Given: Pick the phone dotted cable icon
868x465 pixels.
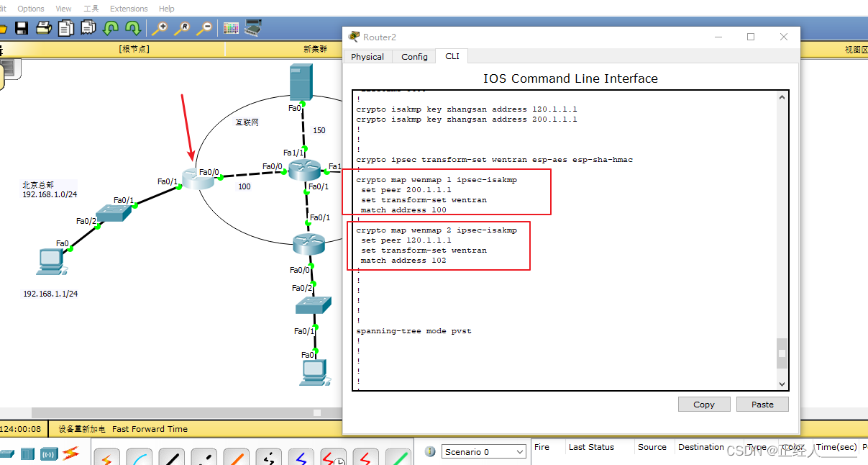Looking at the screenshot, I should click(269, 457).
